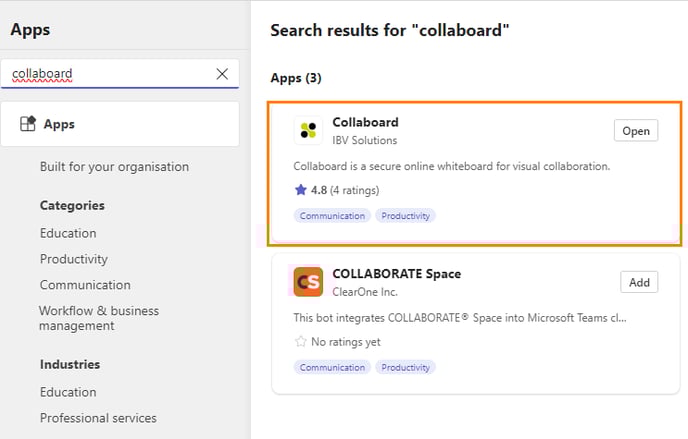Click Productivity tag on Collaboard card
The image size is (688, 439).
click(405, 216)
